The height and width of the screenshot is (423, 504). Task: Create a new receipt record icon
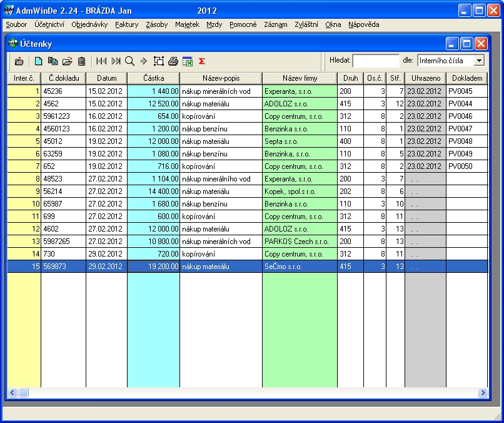pos(39,61)
